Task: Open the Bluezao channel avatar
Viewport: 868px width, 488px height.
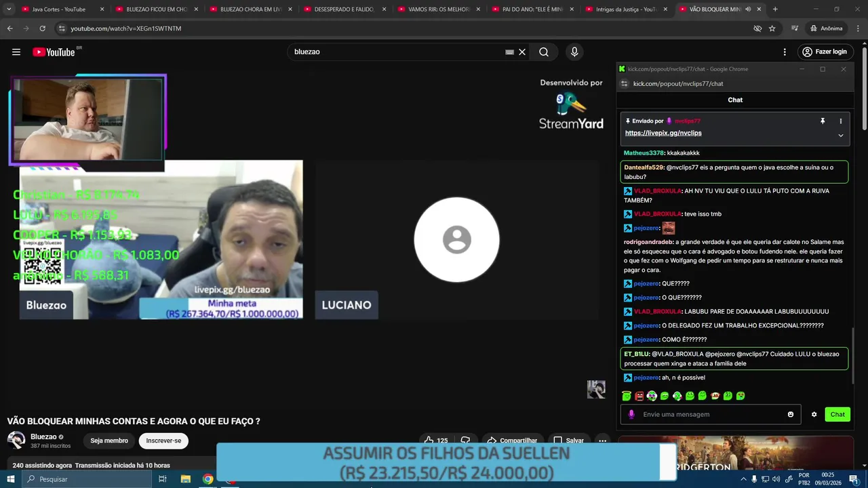Action: click(16, 441)
